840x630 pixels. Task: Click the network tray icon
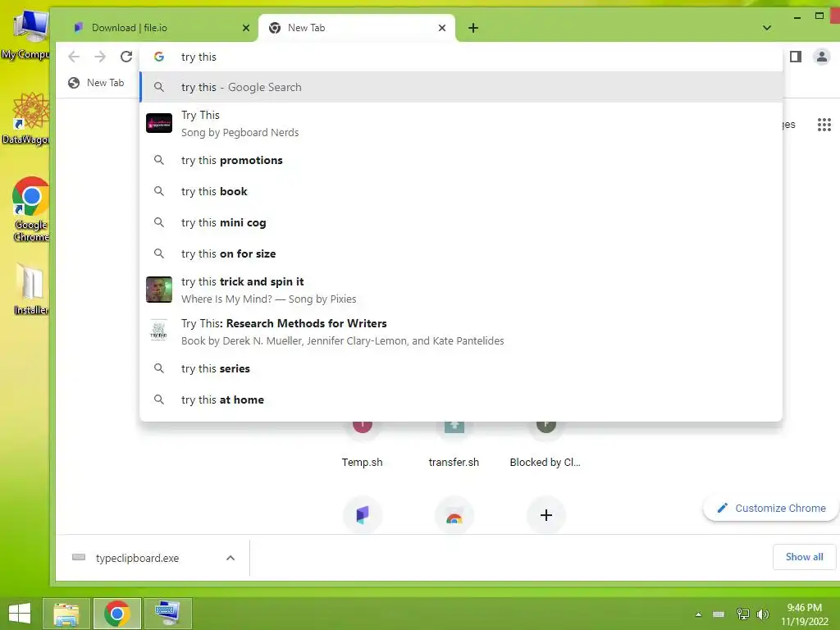[x=742, y=614]
